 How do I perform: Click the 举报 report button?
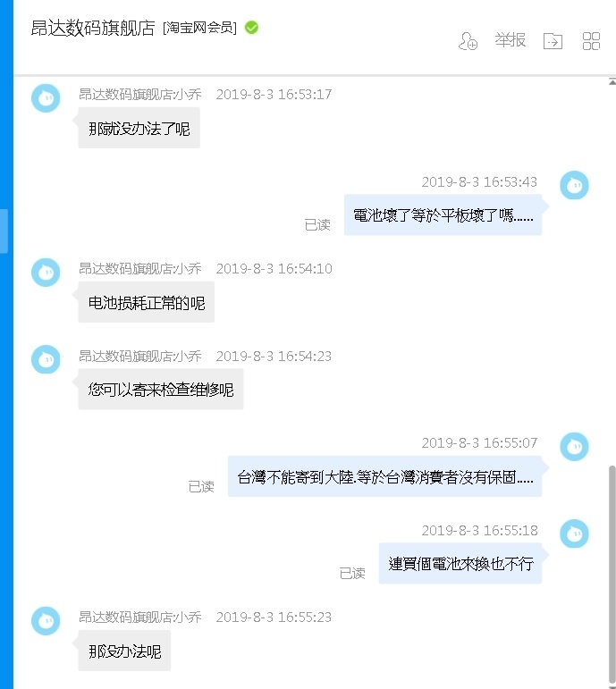point(510,40)
